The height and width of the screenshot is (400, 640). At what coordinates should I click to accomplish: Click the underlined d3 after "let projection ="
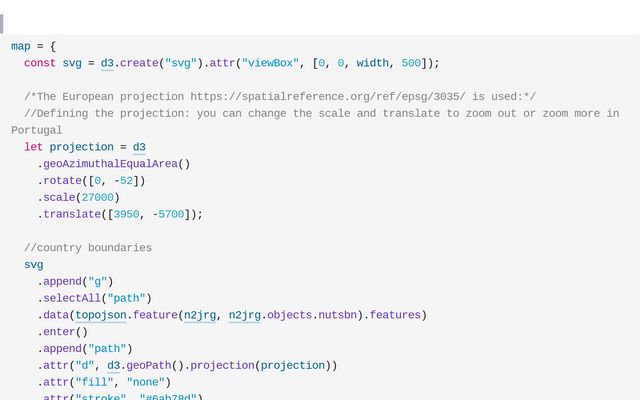(139, 147)
